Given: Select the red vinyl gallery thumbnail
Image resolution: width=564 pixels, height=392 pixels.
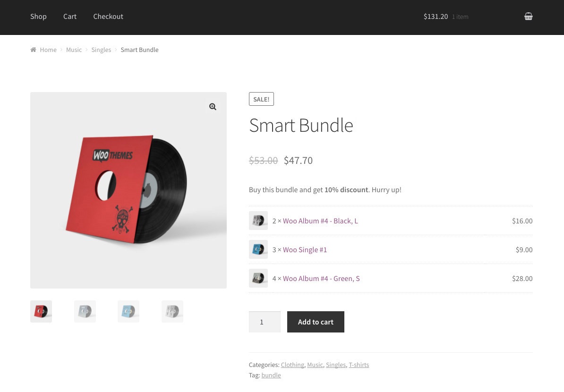Looking at the screenshot, I should (x=41, y=312).
